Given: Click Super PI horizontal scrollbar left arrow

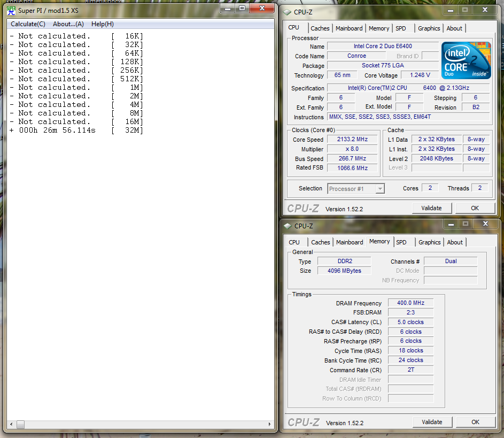Looking at the screenshot, I should pyautogui.click(x=11, y=424).
